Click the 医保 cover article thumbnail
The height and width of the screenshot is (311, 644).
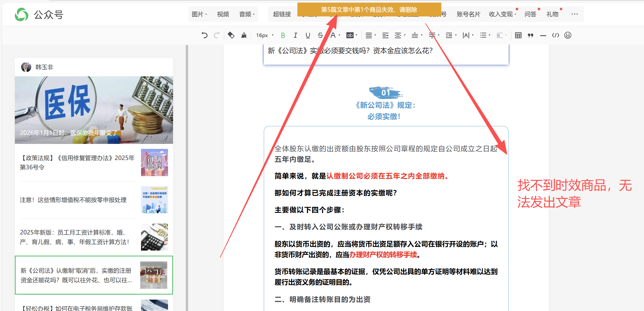coord(94,110)
